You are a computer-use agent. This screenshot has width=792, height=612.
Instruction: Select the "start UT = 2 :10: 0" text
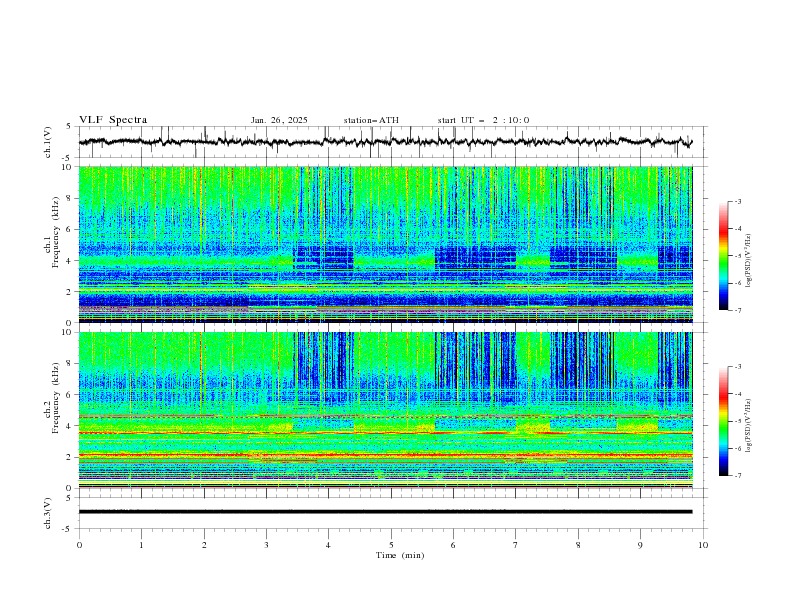pyautogui.click(x=483, y=120)
